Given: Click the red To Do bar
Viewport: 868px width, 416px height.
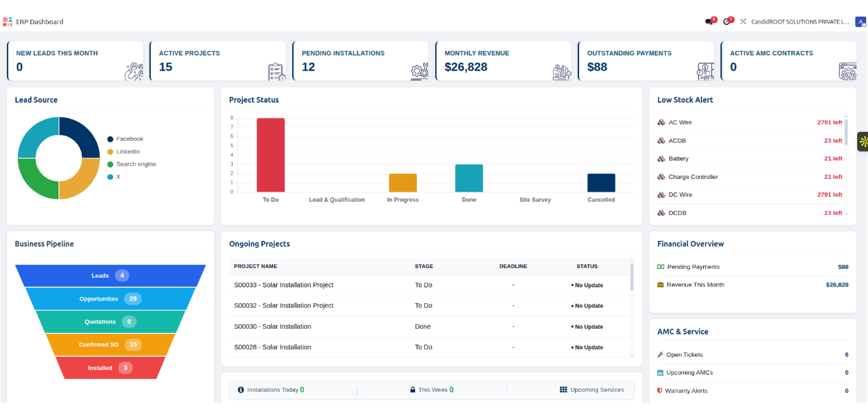Looking at the screenshot, I should (270, 155).
